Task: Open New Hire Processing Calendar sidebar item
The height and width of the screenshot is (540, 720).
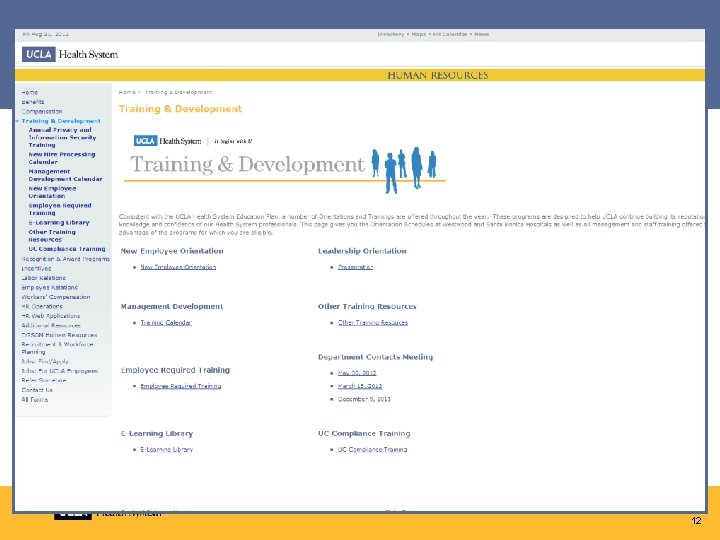Action: pos(62,158)
